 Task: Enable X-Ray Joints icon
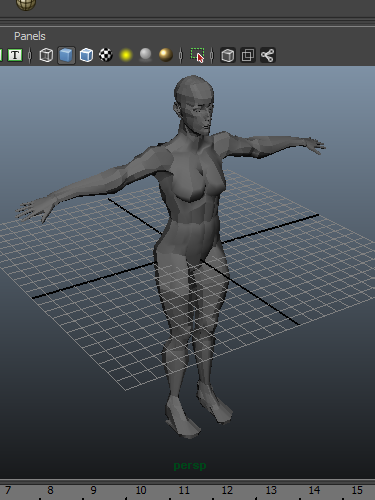268,55
